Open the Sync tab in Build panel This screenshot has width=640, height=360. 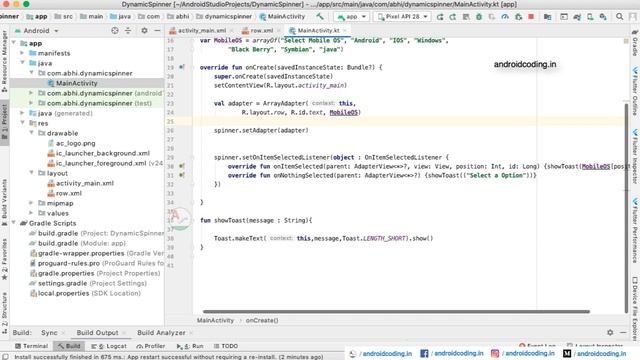[49, 333]
